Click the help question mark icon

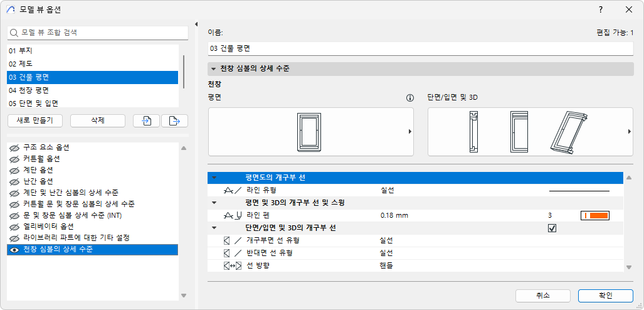coord(601,9)
